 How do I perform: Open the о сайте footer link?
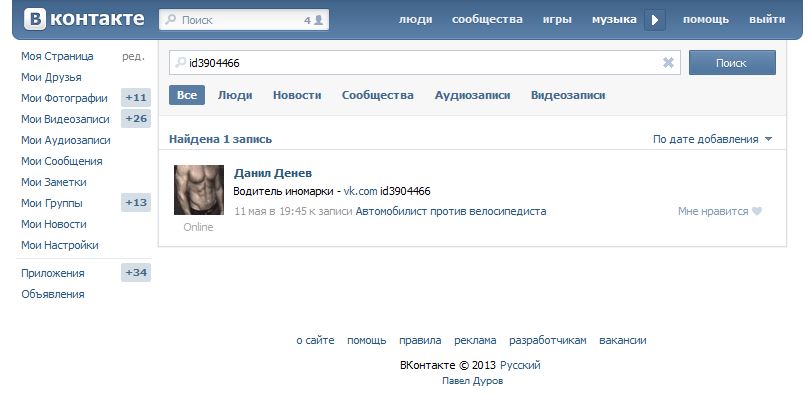click(x=315, y=340)
